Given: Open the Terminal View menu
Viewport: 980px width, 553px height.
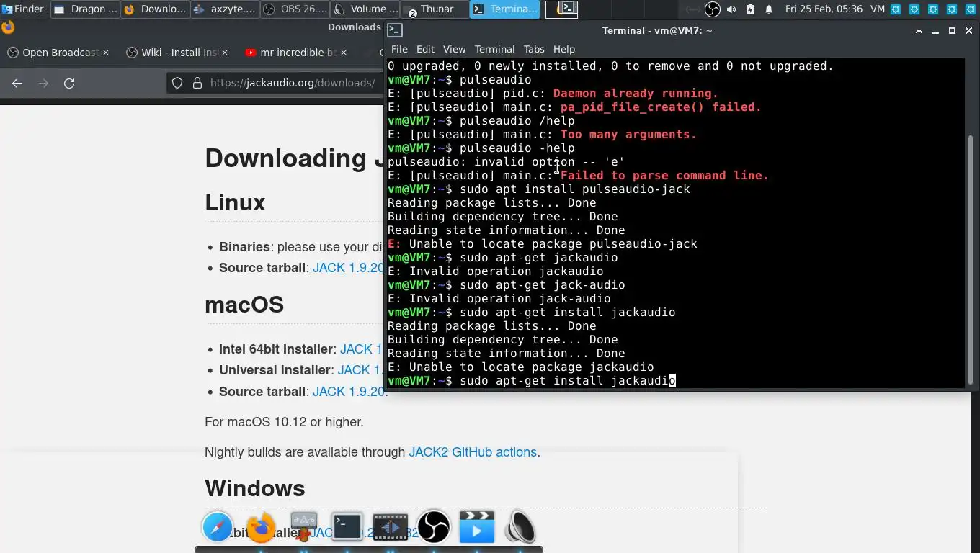Looking at the screenshot, I should 454,49.
